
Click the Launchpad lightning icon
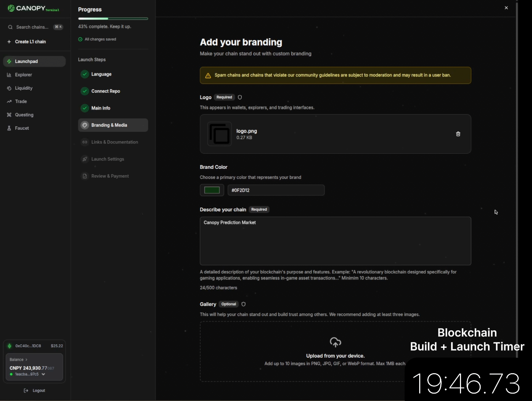coord(9,61)
